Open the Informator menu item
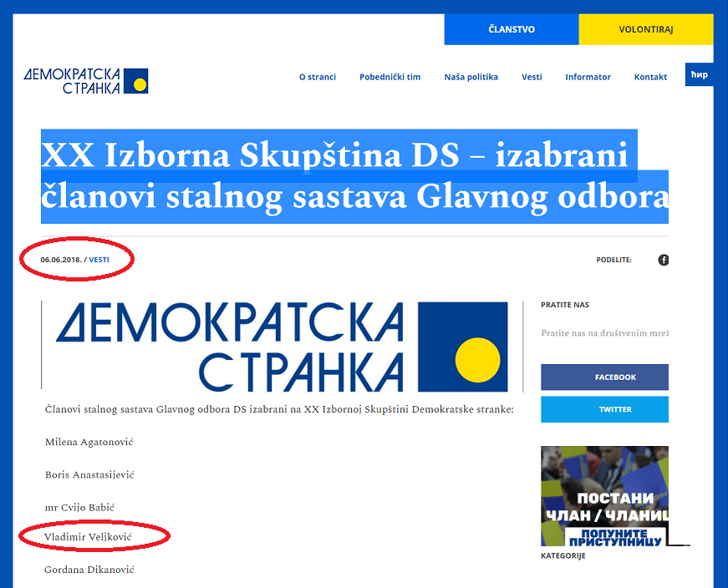 pyautogui.click(x=588, y=77)
